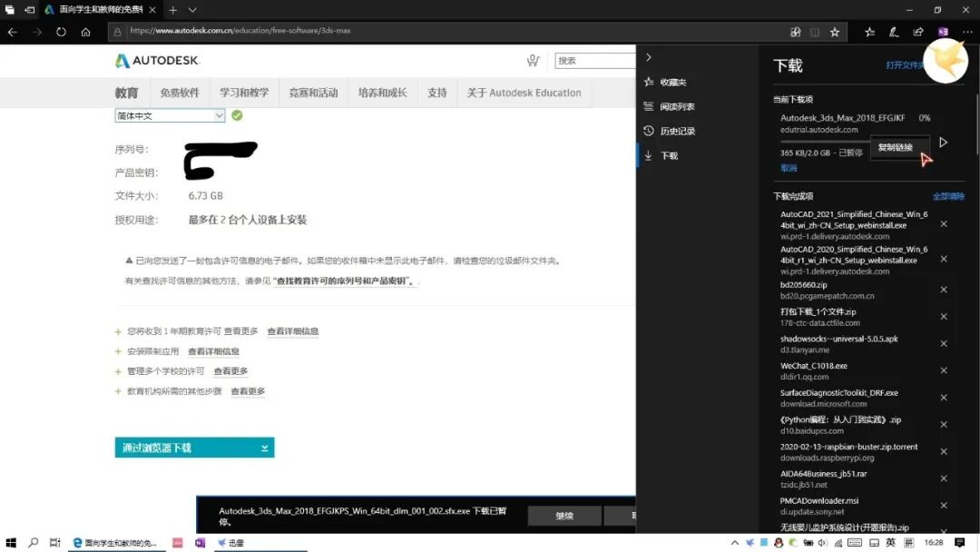Show tab previews chevron
The image size is (980, 552).
192,10
